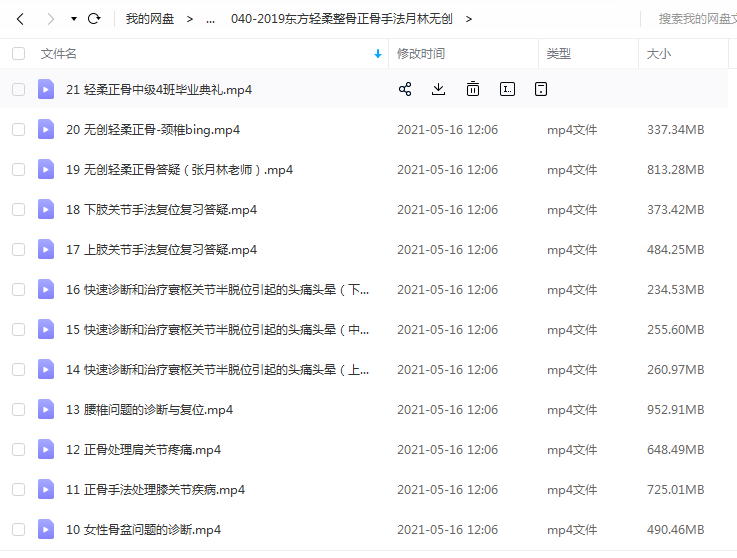Check the box for 13 腰椎问题的诊断与复位
The image size is (737, 558).
point(18,409)
